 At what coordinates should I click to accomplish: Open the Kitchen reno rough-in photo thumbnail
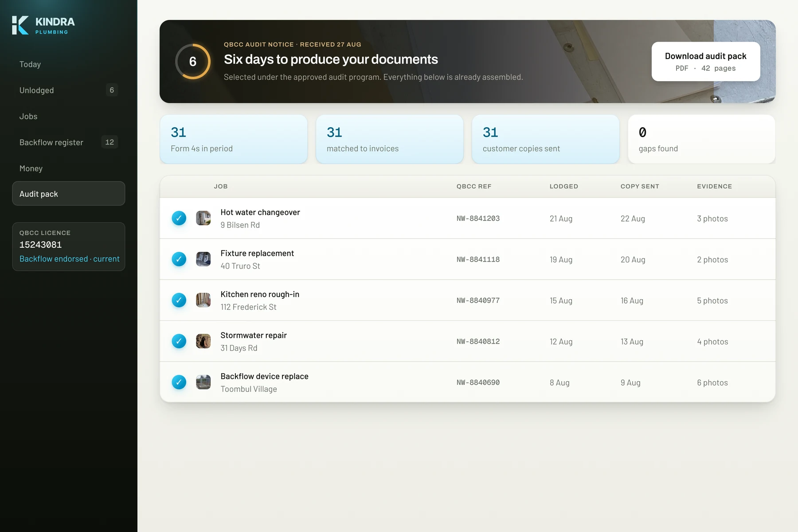pos(203,300)
